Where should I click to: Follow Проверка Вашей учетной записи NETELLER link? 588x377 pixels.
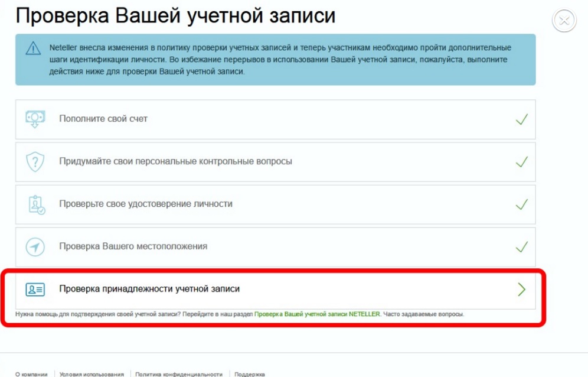[317, 314]
